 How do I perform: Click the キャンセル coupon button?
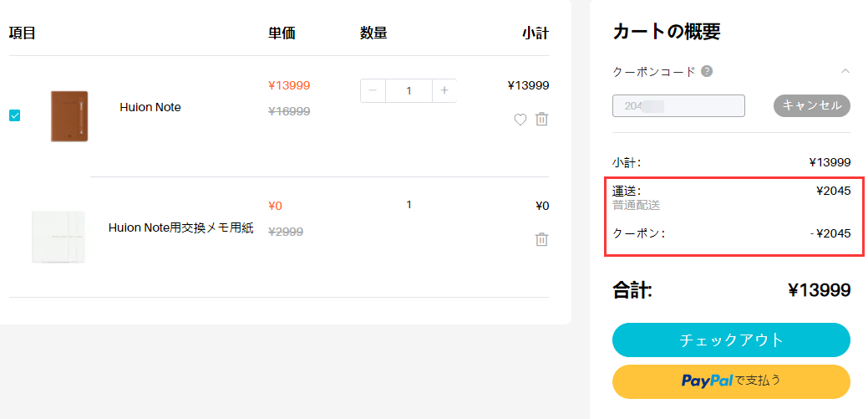(x=811, y=106)
